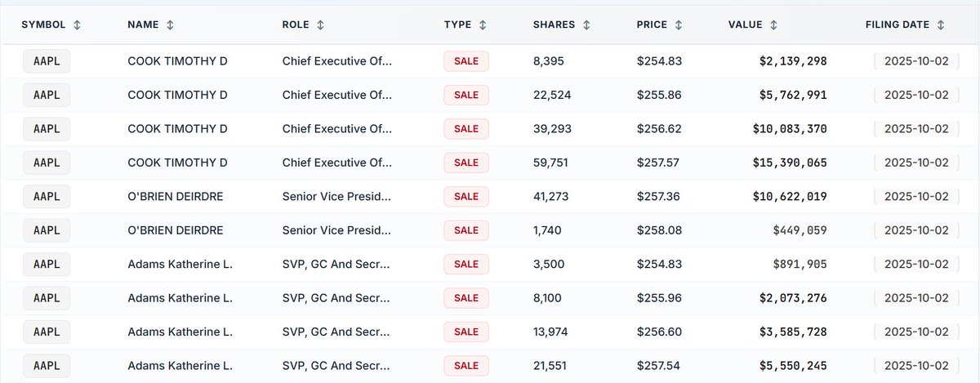Click AAPL symbol badge in first row
The height and width of the screenshot is (383, 980).
pos(47,61)
